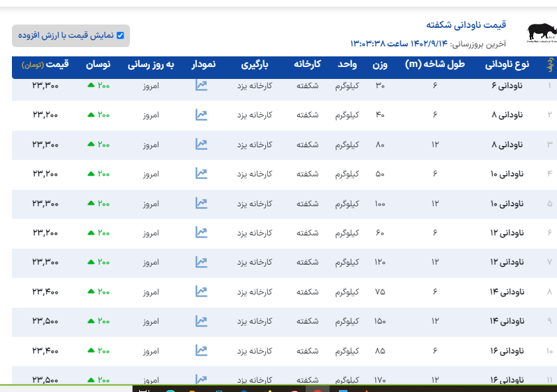Toggle نمایش قیمت با ارزش افزوده checkbox
This screenshot has width=557, height=392.
click(120, 36)
